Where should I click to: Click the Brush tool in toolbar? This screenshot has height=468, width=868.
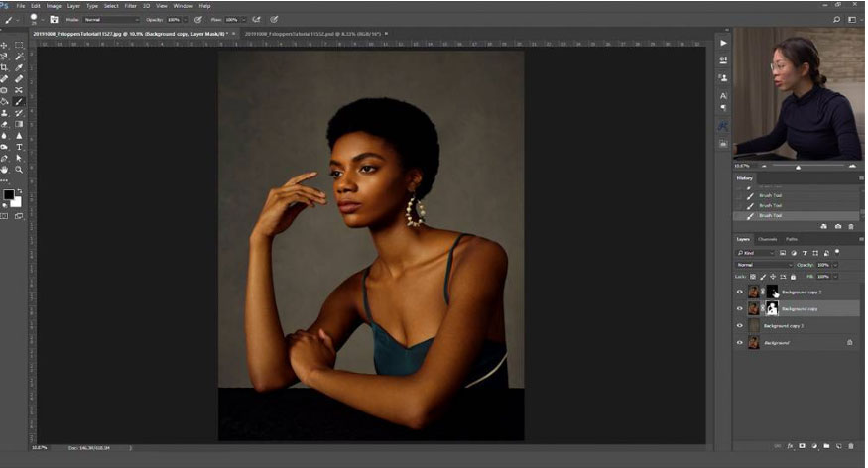[19, 101]
